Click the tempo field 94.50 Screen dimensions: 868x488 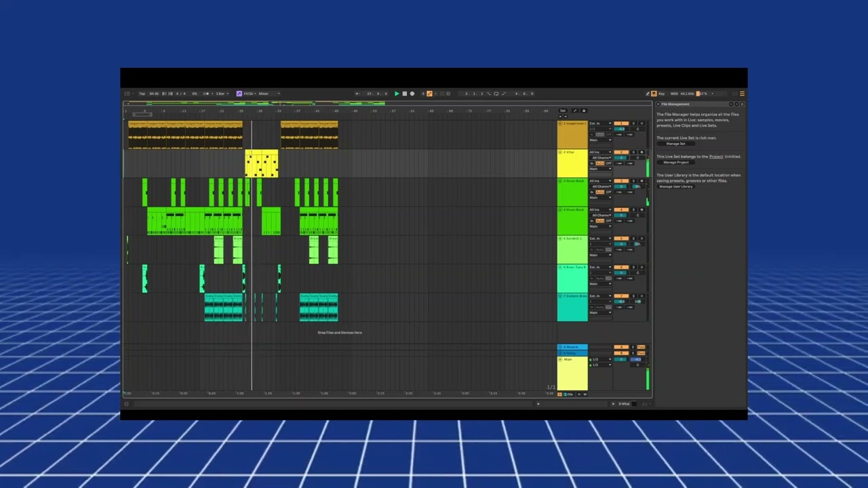coord(154,94)
